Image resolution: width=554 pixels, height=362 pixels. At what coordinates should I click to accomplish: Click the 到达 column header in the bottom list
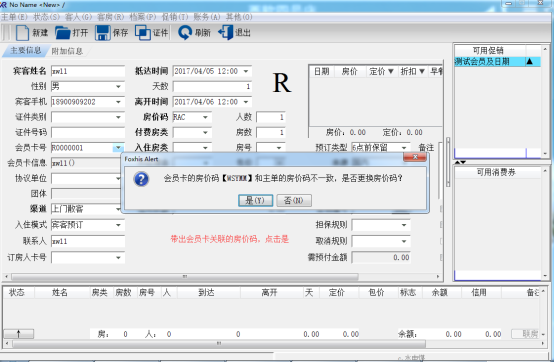[206, 292]
